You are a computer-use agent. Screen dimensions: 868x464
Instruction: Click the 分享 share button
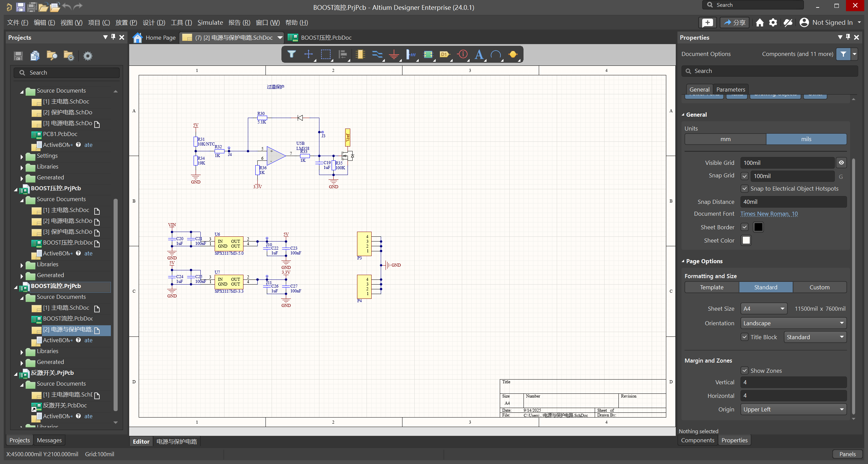click(x=735, y=23)
